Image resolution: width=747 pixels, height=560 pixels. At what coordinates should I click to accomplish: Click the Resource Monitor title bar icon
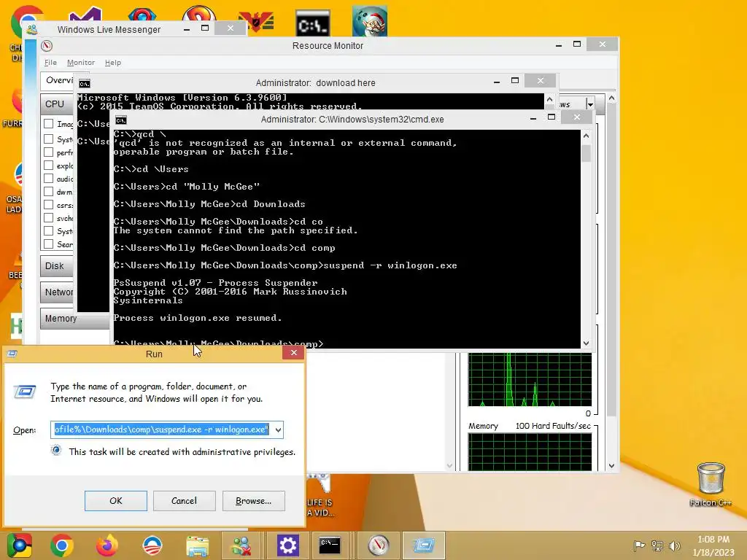click(47, 46)
